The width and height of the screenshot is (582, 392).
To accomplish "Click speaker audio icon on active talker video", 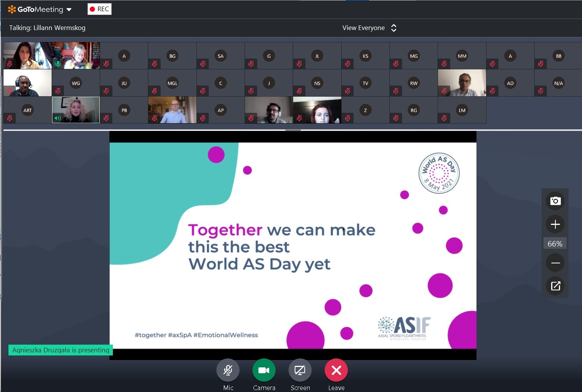I will (x=58, y=118).
